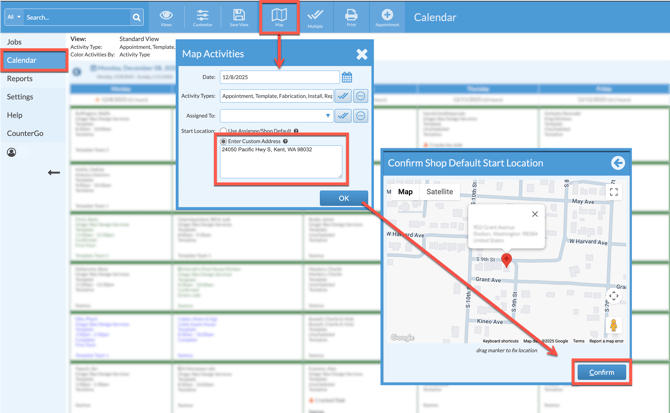
Task: Go back from Confirm Shop Default dialog
Action: click(617, 163)
